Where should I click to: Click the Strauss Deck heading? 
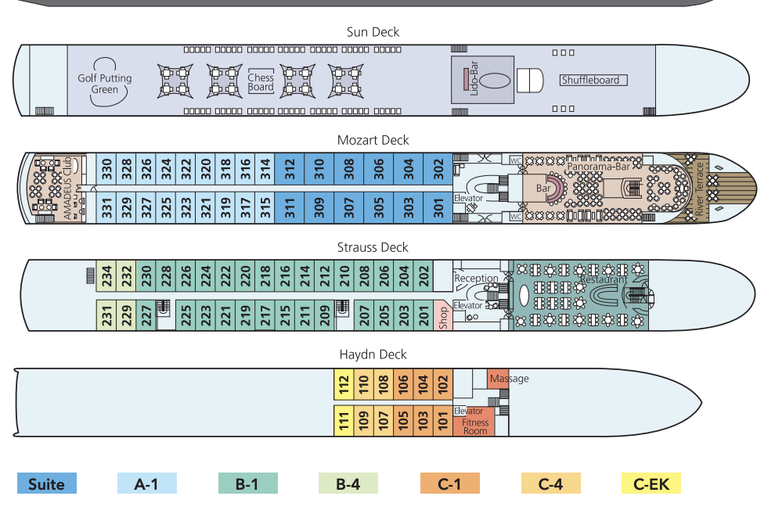373,247
